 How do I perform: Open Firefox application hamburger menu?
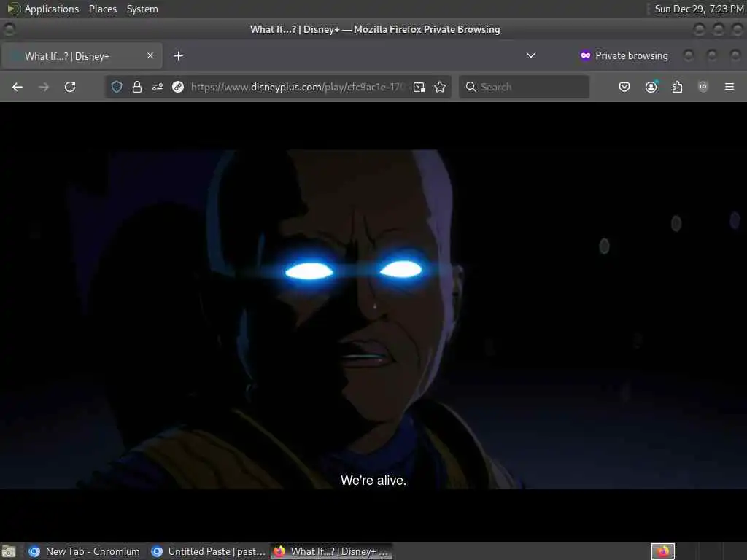point(729,87)
